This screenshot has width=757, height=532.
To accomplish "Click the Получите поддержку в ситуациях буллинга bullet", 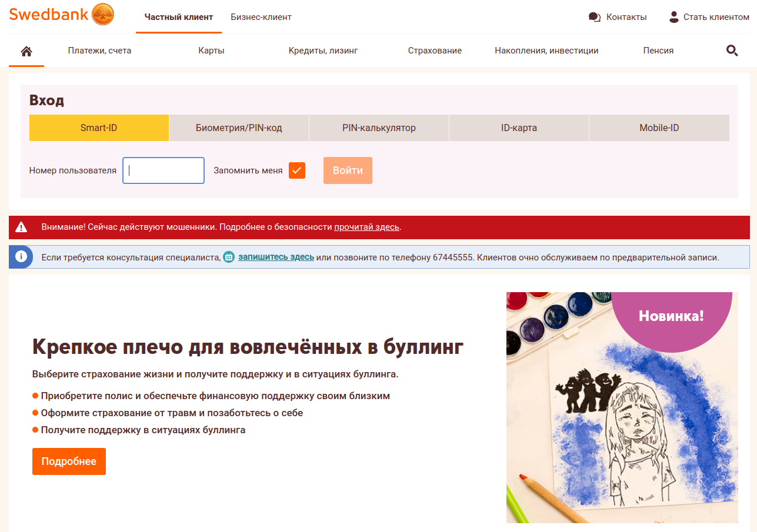I will point(143,430).
